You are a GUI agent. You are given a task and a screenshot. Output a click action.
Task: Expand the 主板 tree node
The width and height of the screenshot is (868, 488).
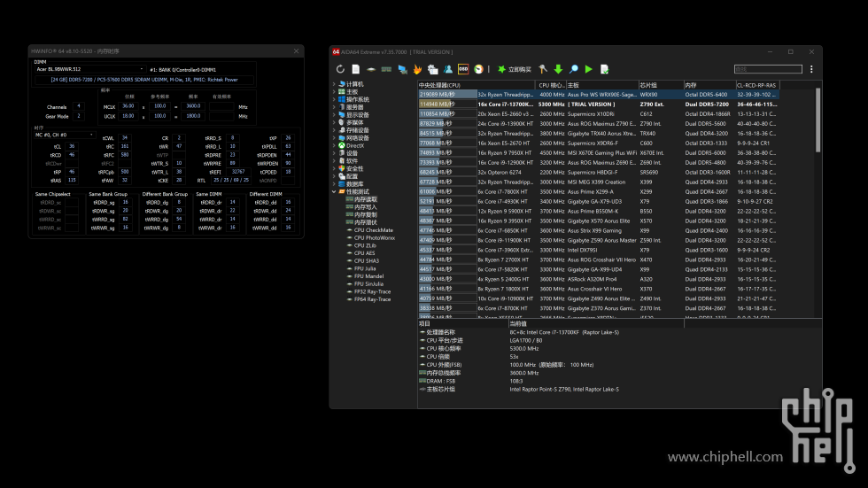coord(334,92)
